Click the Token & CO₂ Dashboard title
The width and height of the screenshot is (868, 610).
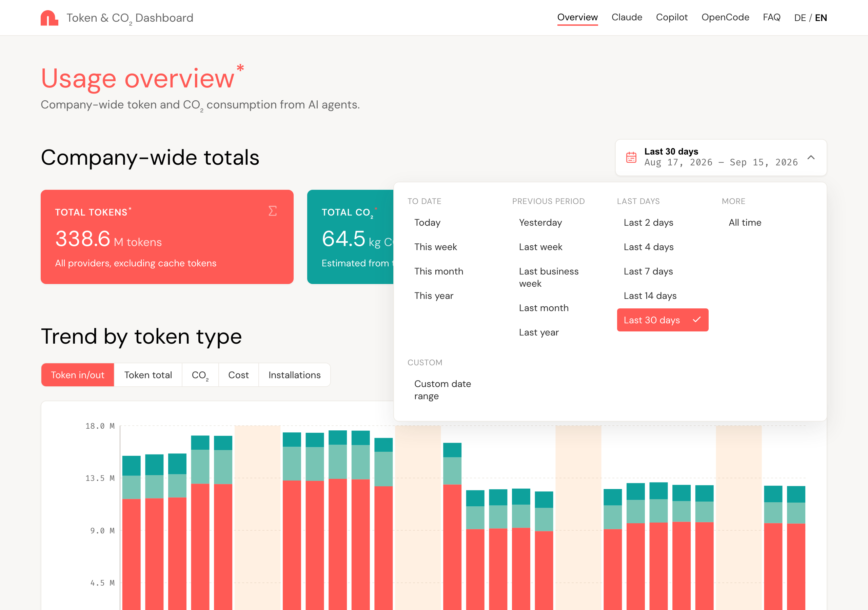(130, 18)
